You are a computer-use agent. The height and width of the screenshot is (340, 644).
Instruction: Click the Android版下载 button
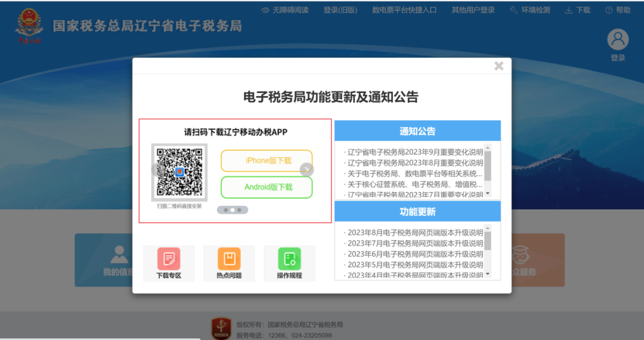click(x=267, y=187)
